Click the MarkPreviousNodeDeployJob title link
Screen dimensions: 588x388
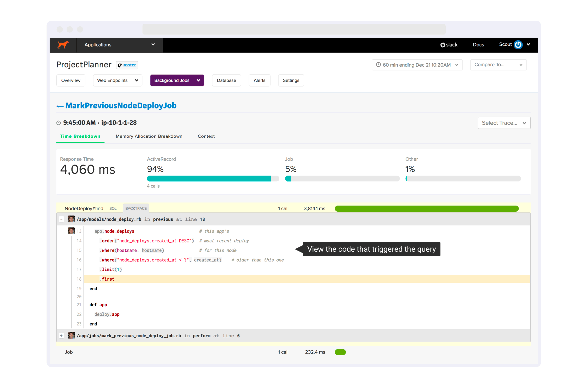pos(121,106)
